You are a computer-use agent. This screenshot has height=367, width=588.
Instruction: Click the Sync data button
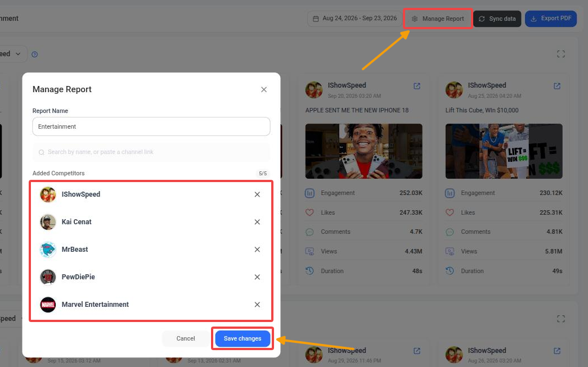tap(497, 19)
